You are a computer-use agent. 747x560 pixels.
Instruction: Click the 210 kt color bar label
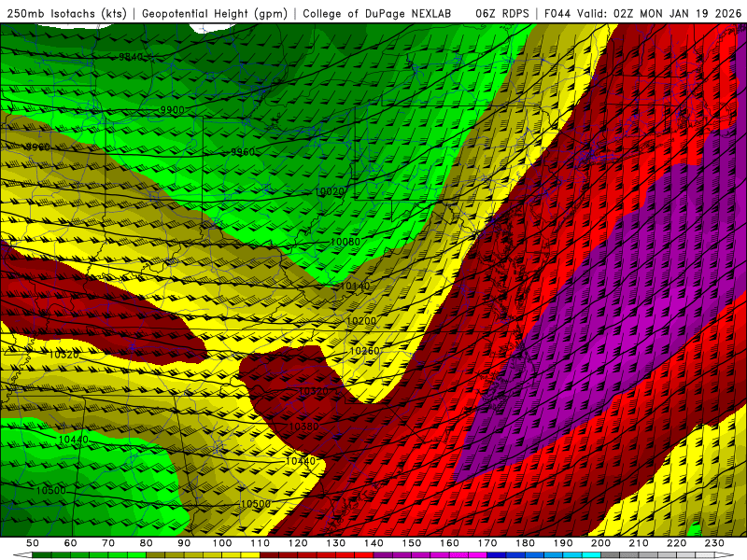pyautogui.click(x=639, y=543)
